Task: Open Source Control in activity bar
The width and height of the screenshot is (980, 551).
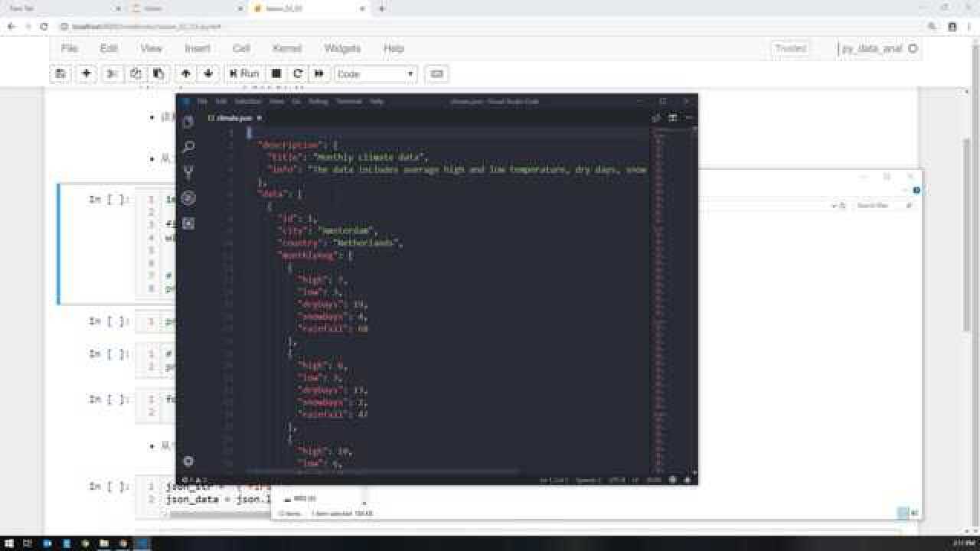Action: point(188,172)
